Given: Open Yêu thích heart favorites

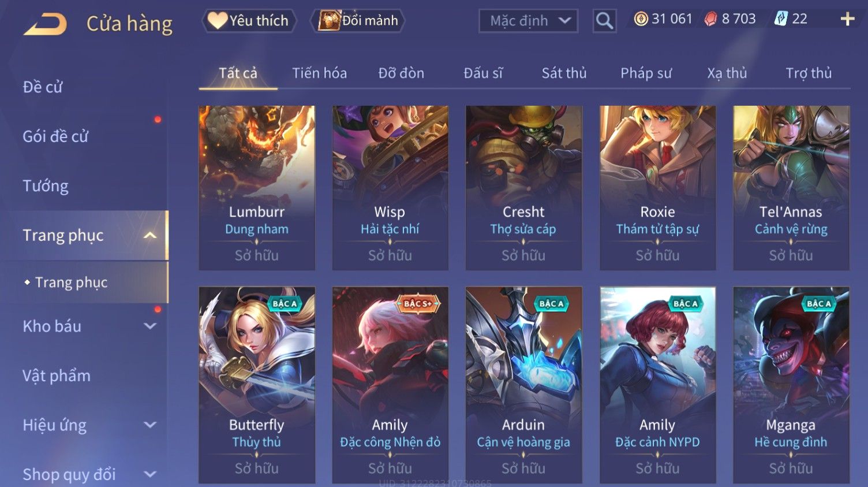Looking at the screenshot, I should (249, 21).
